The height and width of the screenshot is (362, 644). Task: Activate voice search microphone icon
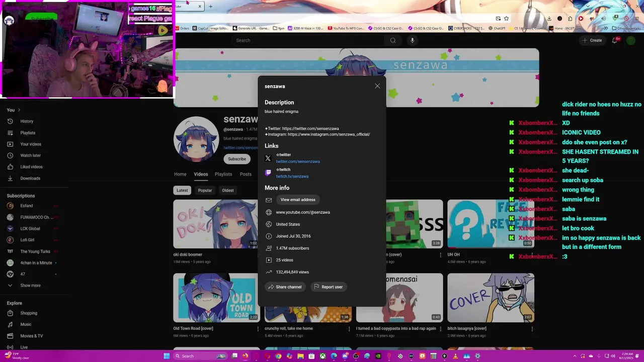coord(412,40)
